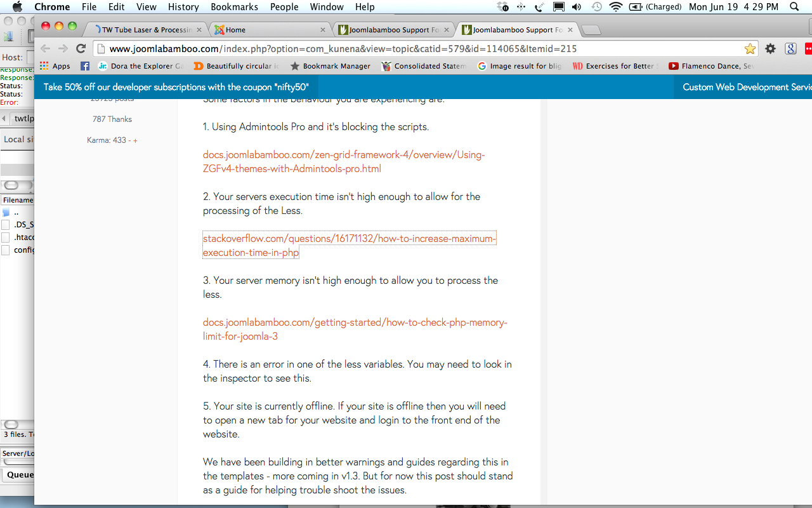This screenshot has height=508, width=812.
Task: Click the battery Charged indicator
Action: 655,7
